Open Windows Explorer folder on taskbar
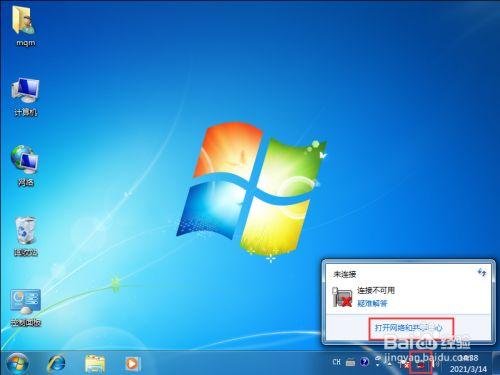The height and width of the screenshot is (375, 500). click(x=95, y=363)
